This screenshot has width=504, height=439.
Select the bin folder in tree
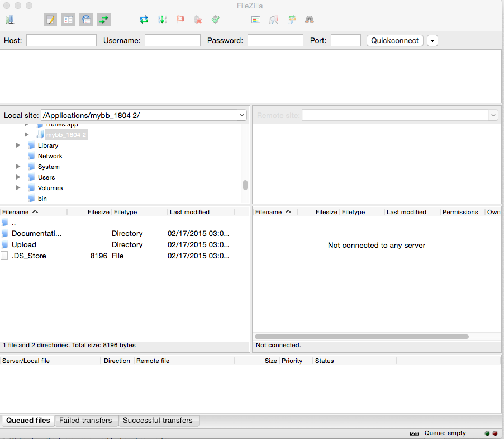click(x=42, y=199)
